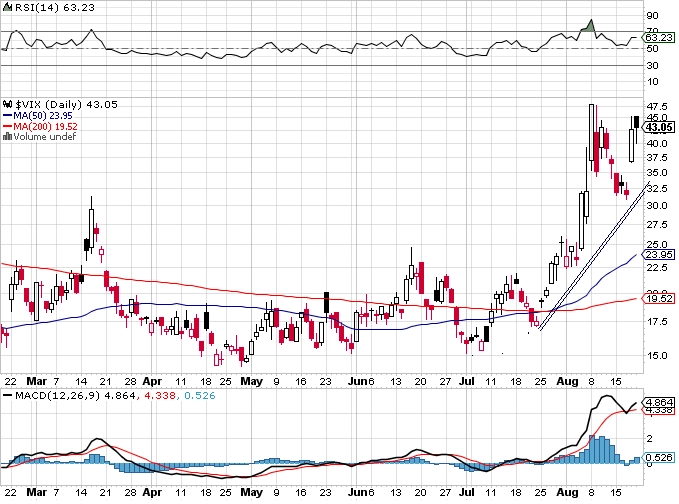Click the 63.23 RSI value tag
This screenshot has height=504, width=679.
tap(659, 38)
